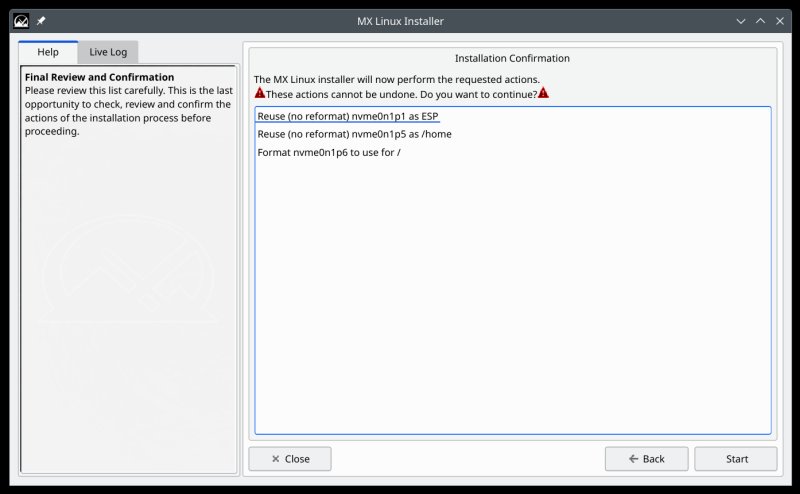800x494 pixels.
Task: Click Start to begin installation
Action: [736, 459]
